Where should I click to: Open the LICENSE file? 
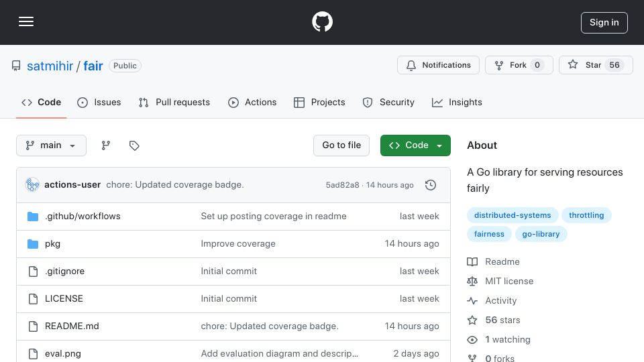(64, 299)
